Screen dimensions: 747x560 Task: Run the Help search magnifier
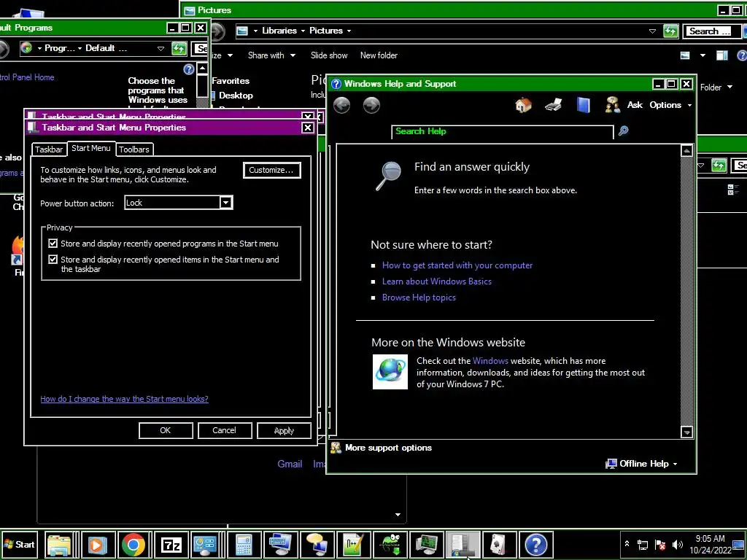click(x=623, y=131)
